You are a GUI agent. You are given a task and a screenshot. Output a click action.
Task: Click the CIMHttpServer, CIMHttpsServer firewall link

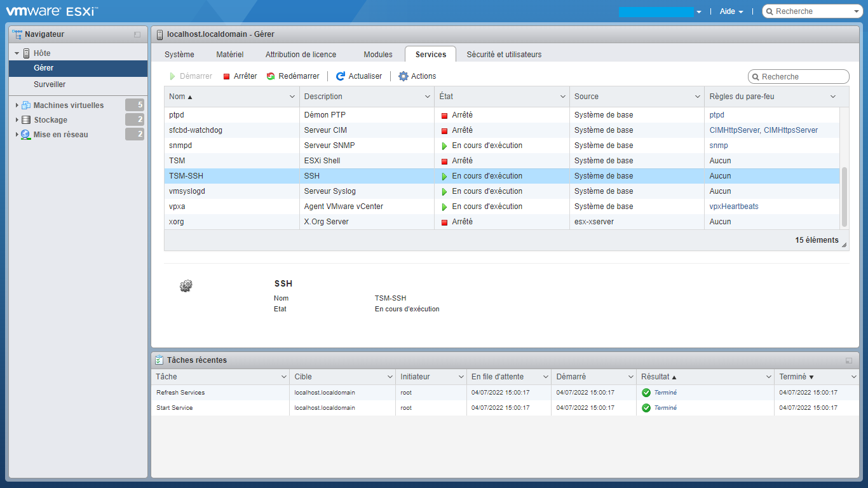764,130
